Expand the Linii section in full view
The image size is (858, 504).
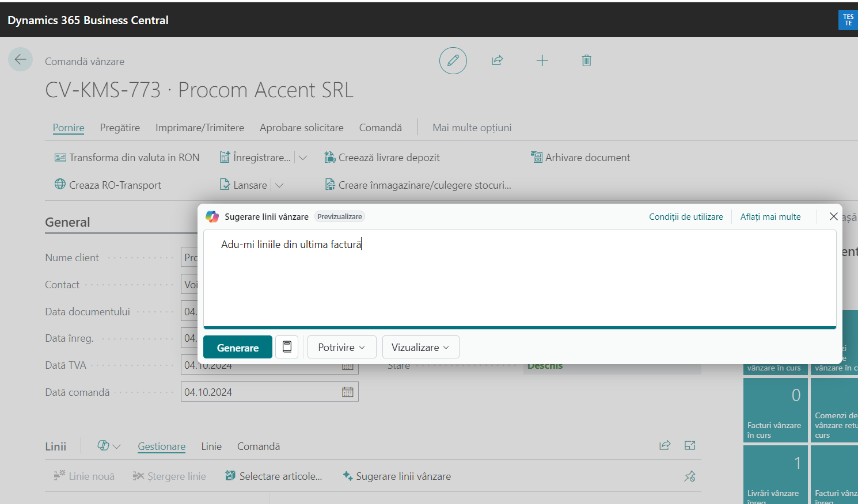click(690, 445)
